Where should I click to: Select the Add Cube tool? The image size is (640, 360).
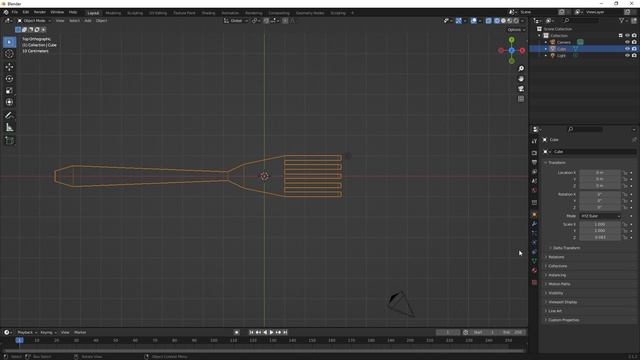[x=9, y=141]
